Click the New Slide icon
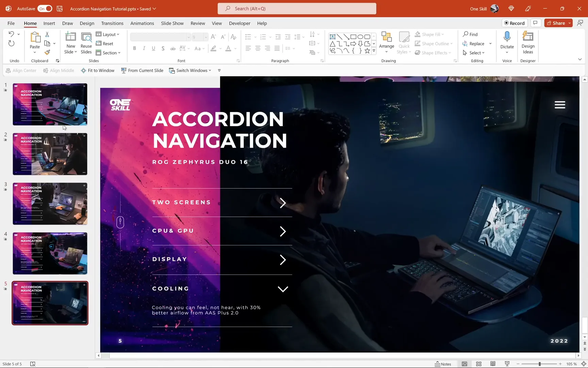This screenshot has width=588, height=368. pyautogui.click(x=70, y=37)
